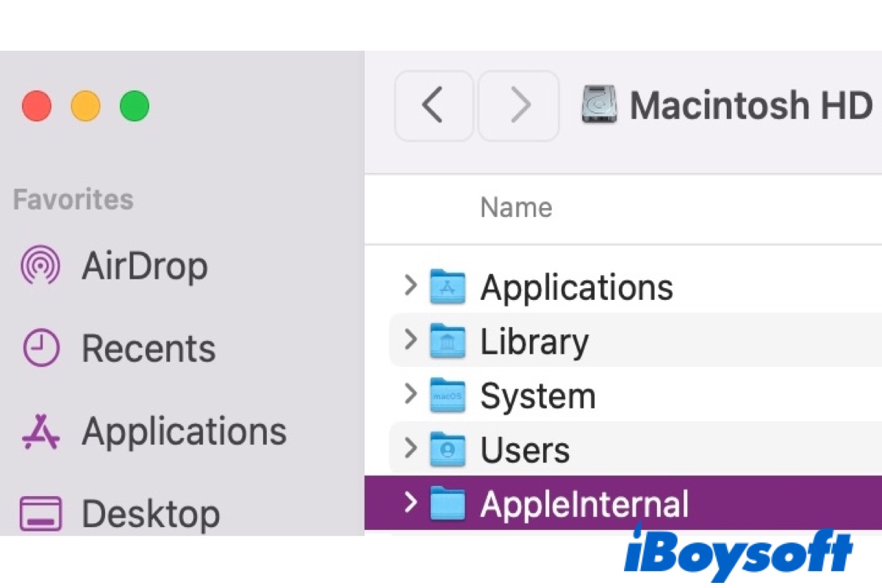
Task: Click the Desktop icon in the sidebar
Action: coord(41,514)
